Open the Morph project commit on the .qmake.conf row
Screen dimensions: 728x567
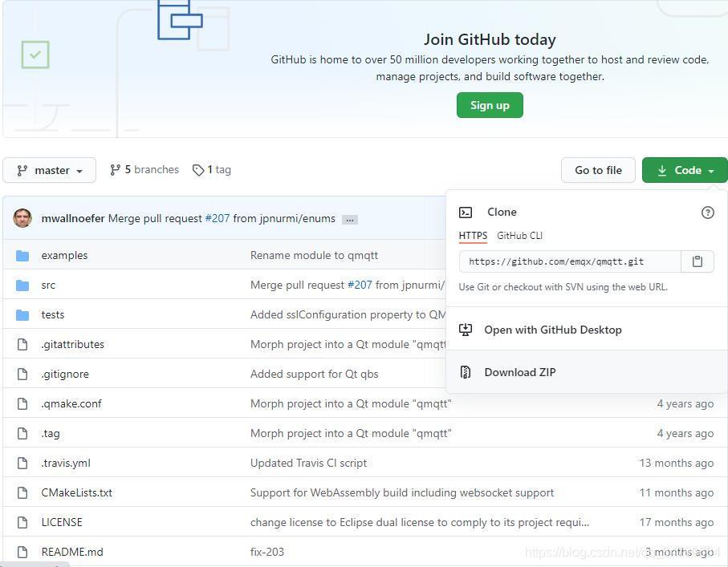pos(351,404)
